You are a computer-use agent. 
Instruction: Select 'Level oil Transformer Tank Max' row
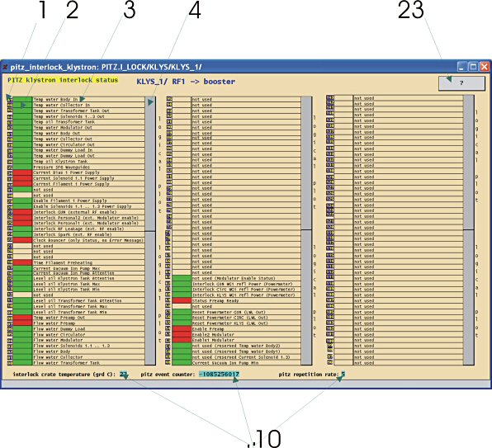pyautogui.click(x=88, y=306)
